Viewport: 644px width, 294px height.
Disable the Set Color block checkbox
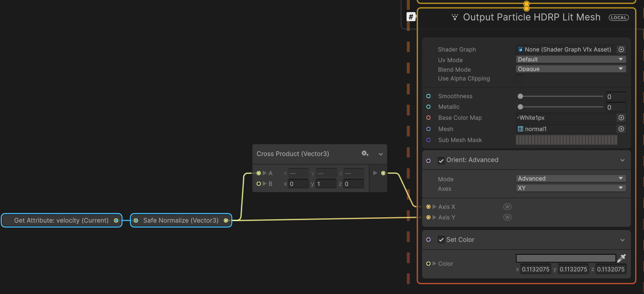[x=441, y=240]
